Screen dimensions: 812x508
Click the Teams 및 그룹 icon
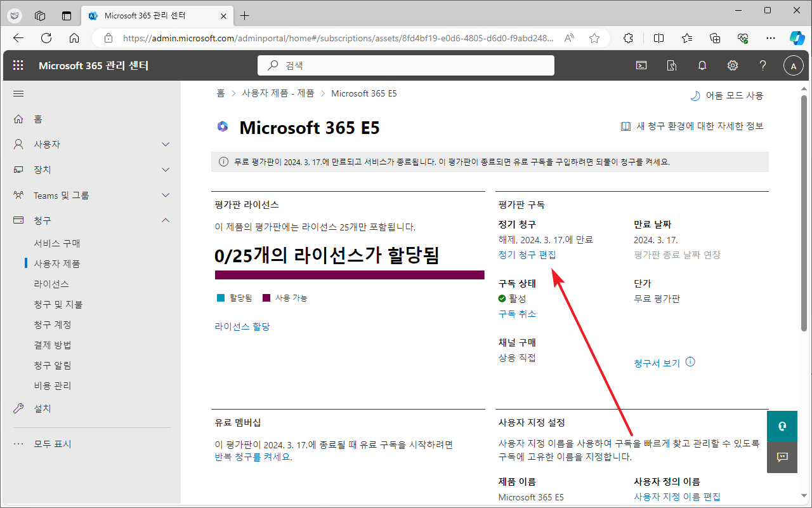[18, 195]
